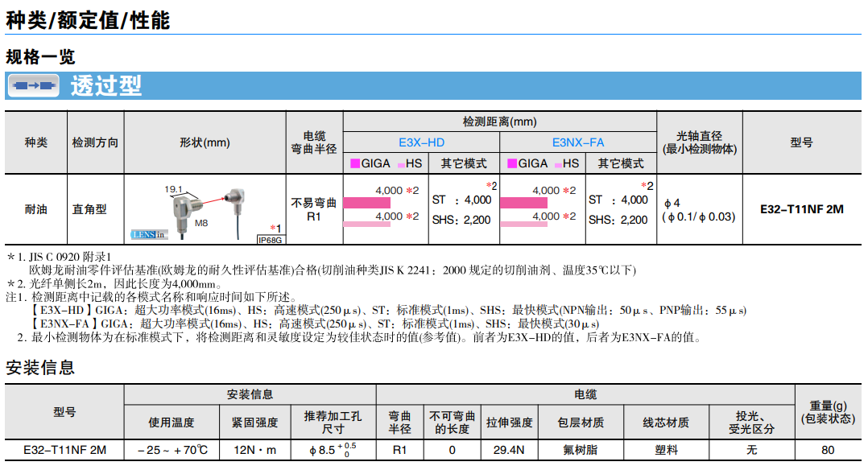Click the SHS: 2,200 value under E3NX-FA

pos(618,220)
